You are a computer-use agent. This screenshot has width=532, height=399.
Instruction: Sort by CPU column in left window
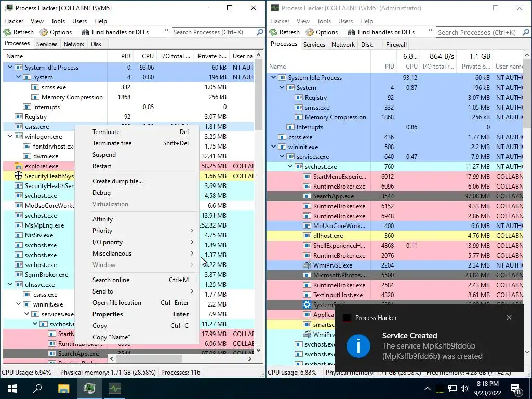[x=145, y=56]
